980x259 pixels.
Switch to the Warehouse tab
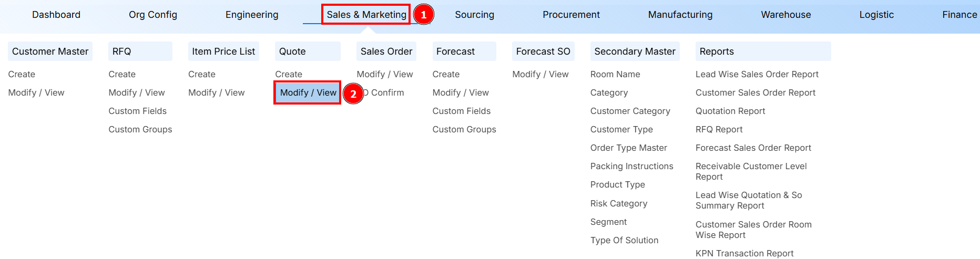pos(785,15)
